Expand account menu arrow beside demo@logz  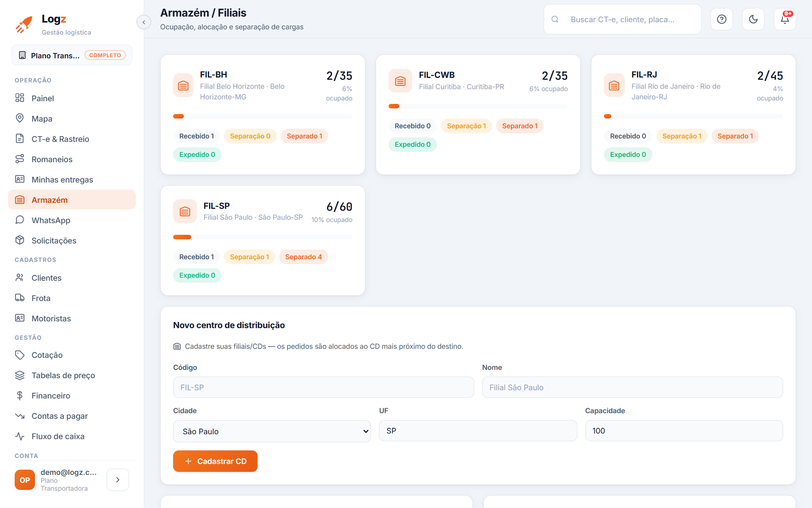click(118, 480)
